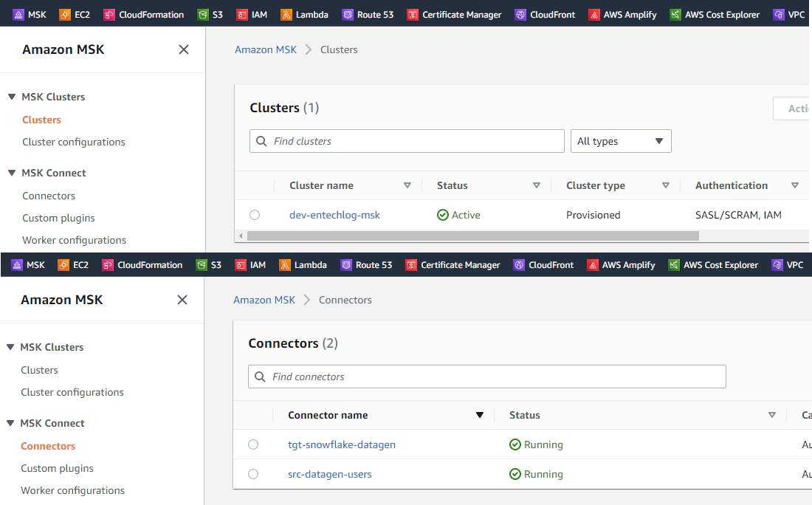This screenshot has width=812, height=505.
Task: Close the Amazon MSK sidebar on Connectors page
Action: [182, 299]
